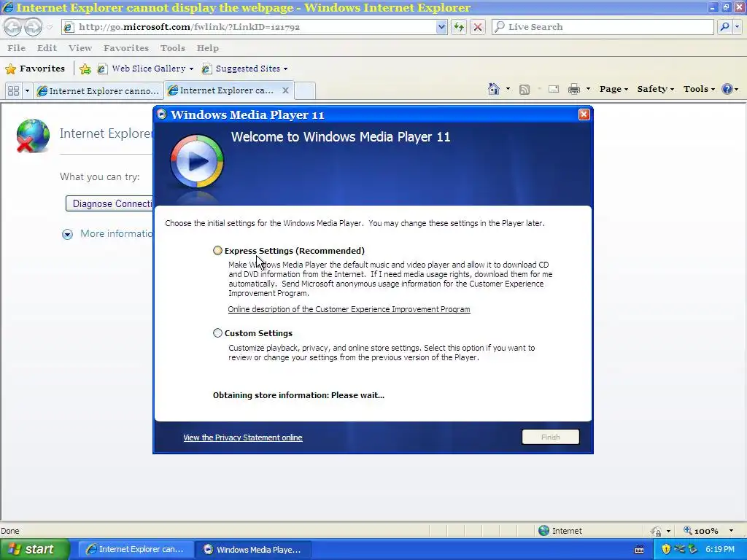Open the Customer Experience Improvement Program link
This screenshot has width=747, height=560.
(349, 309)
